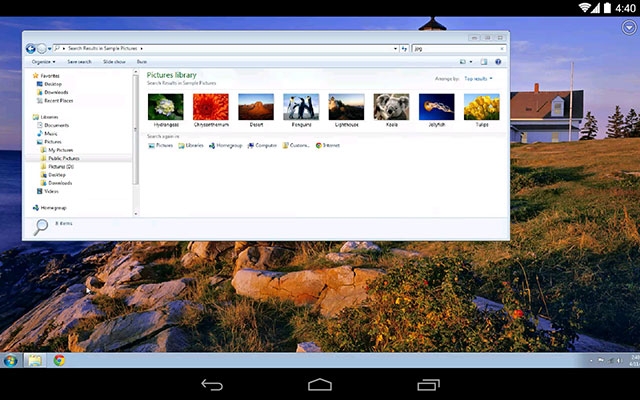Expand the change view options dropdown
Viewport: 640px width, 400px height.
tap(471, 61)
